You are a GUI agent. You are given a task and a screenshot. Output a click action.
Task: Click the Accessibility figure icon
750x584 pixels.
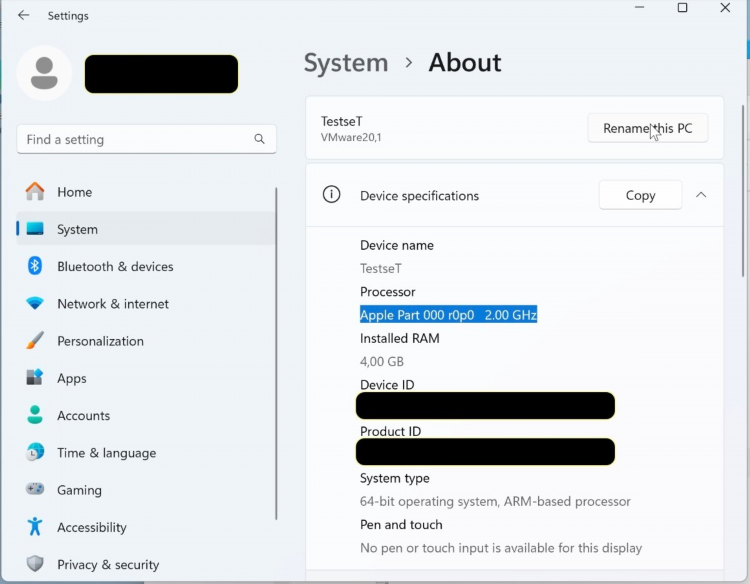[35, 527]
